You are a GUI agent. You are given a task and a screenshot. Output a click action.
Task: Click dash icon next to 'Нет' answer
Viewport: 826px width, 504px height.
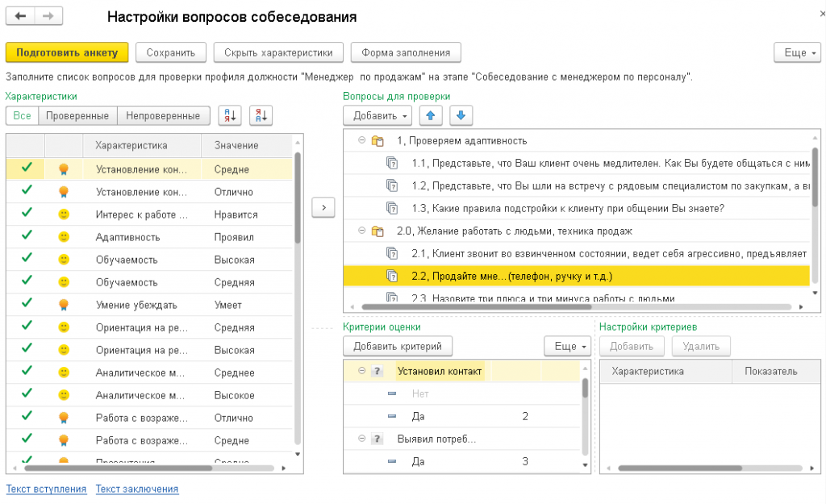point(392,394)
